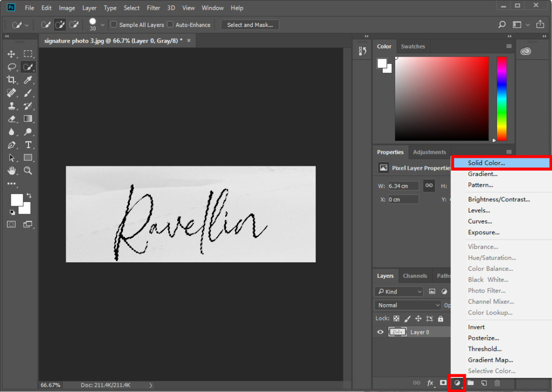Hide Layer 0 visibility
Image resolution: width=552 pixels, height=392 pixels.
(x=380, y=332)
